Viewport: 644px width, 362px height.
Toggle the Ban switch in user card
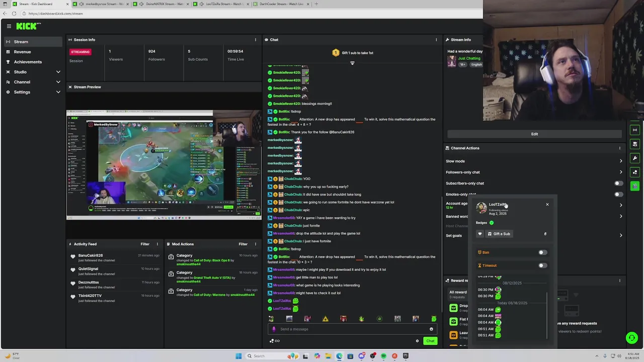[542, 252]
